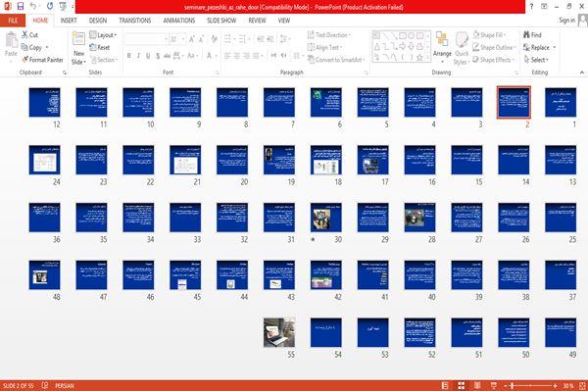The height and width of the screenshot is (391, 588).
Task: Reset slide layout with Reset
Action: [100, 47]
